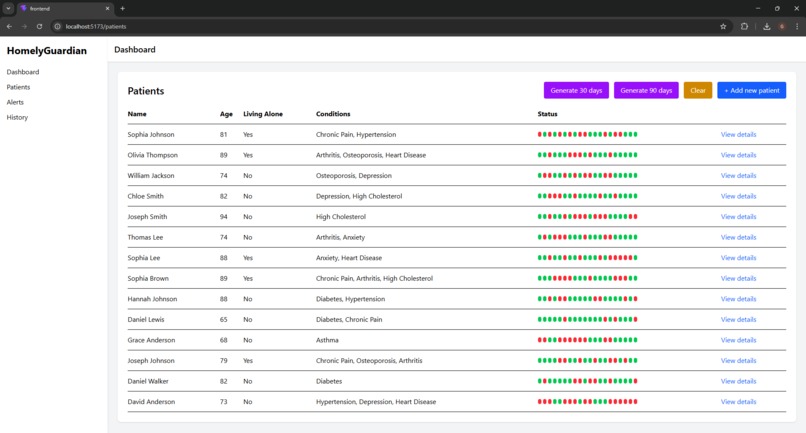Image resolution: width=806 pixels, height=433 pixels.
Task: Click 'Arthritis, Osteoporosis, Heart Disease' conditions cell
Action: tap(371, 155)
